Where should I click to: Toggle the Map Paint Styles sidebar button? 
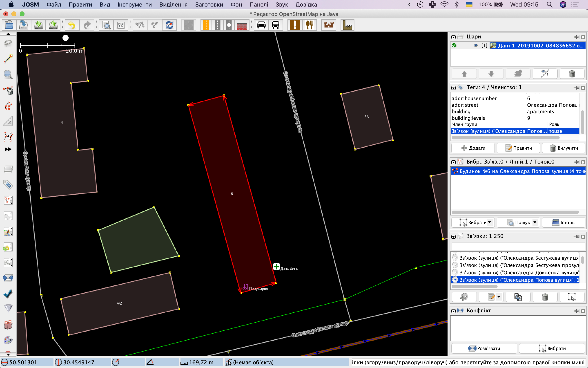click(x=8, y=340)
